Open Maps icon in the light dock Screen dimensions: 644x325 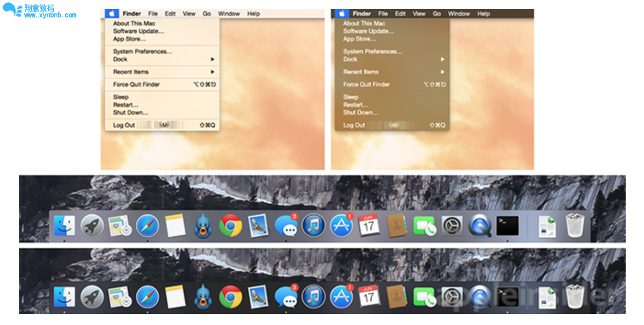[119, 226]
